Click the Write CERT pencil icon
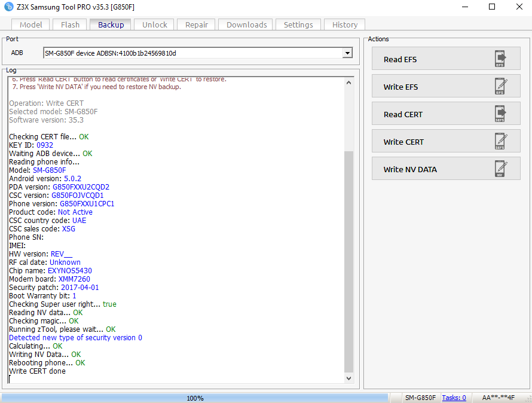 [x=501, y=141]
